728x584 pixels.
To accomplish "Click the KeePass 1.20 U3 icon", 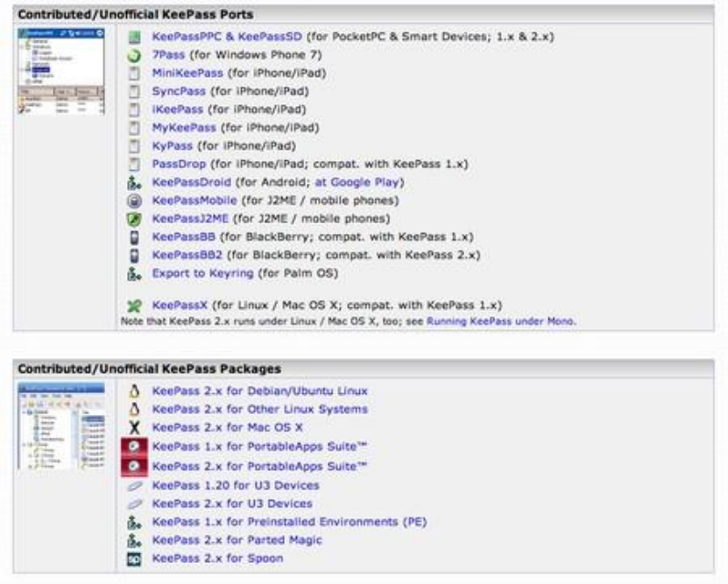I will pos(134,486).
